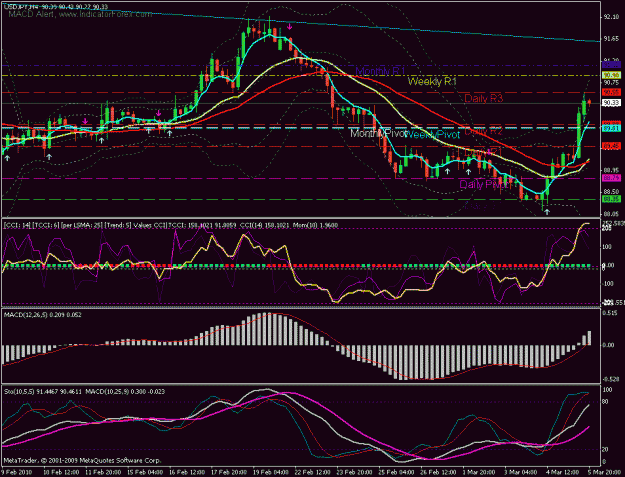Click the 3 Mar 04:00 time label
The image size is (625, 477).
(x=522, y=472)
